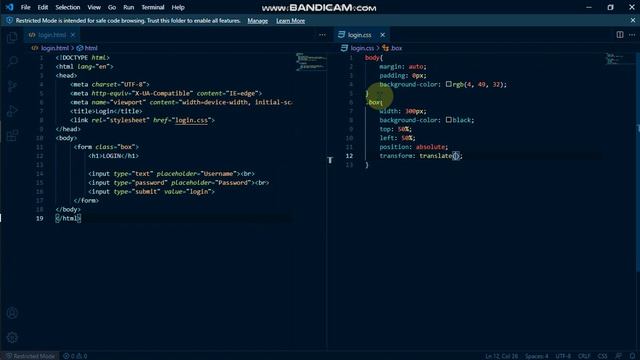Open the Run and Debug view
The image size is (640, 360).
[12, 111]
